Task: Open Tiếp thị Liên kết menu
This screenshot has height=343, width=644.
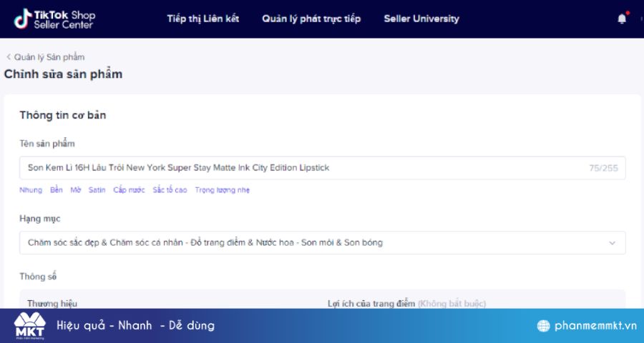Action: click(x=203, y=19)
